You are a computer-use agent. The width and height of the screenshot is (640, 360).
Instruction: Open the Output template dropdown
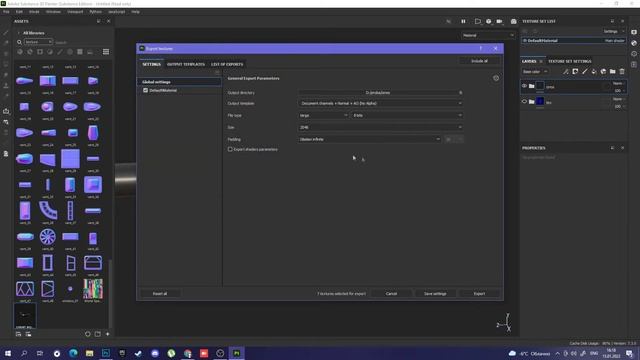pyautogui.click(x=380, y=103)
